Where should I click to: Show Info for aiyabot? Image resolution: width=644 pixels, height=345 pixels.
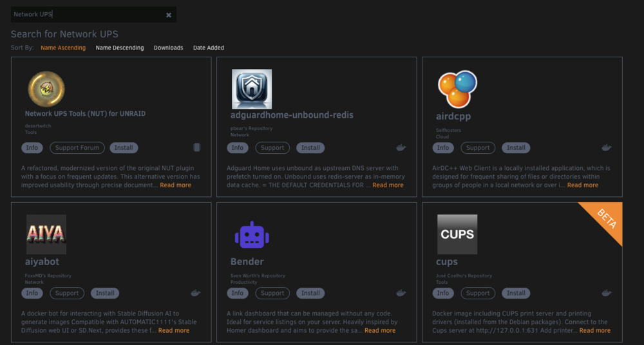pos(32,294)
